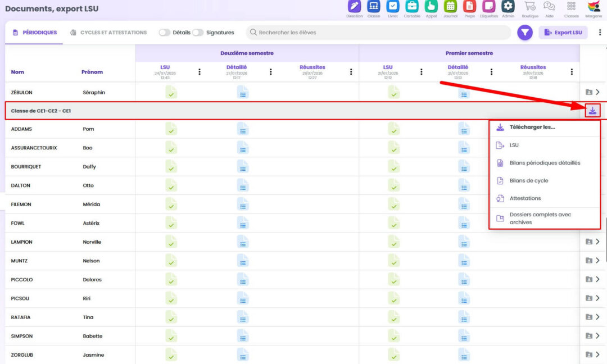Open the Admin gear icon
Viewport: 607px width, 364px height.
tap(508, 6)
